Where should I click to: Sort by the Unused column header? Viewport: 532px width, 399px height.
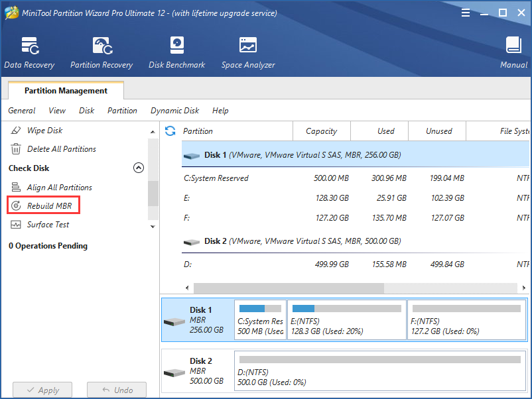(x=437, y=131)
